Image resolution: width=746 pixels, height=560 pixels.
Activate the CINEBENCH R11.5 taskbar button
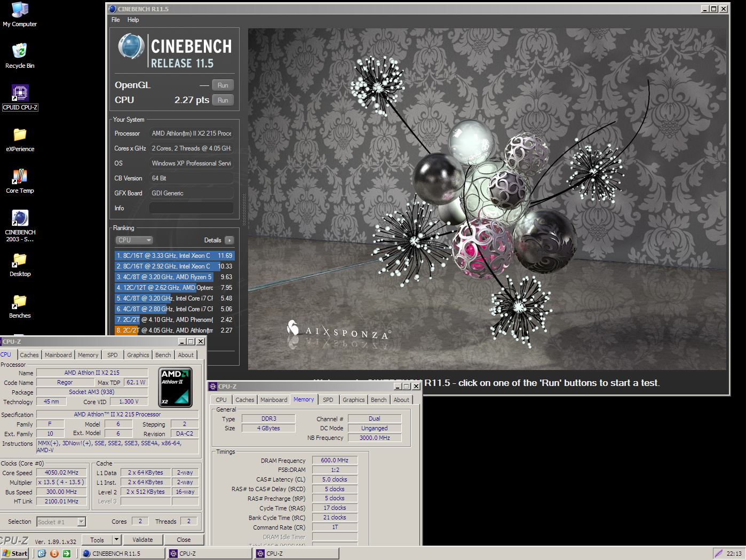[x=122, y=554]
